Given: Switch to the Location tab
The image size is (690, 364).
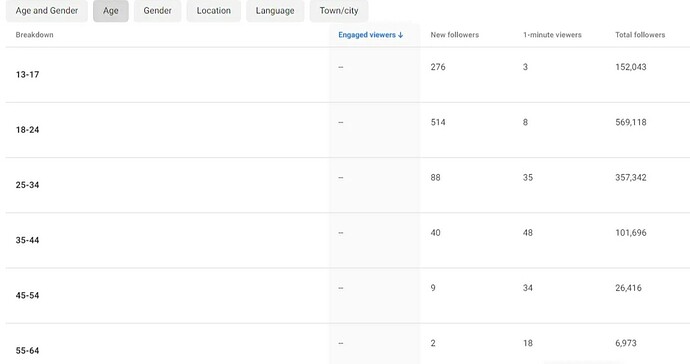Looking at the screenshot, I should click(x=214, y=11).
